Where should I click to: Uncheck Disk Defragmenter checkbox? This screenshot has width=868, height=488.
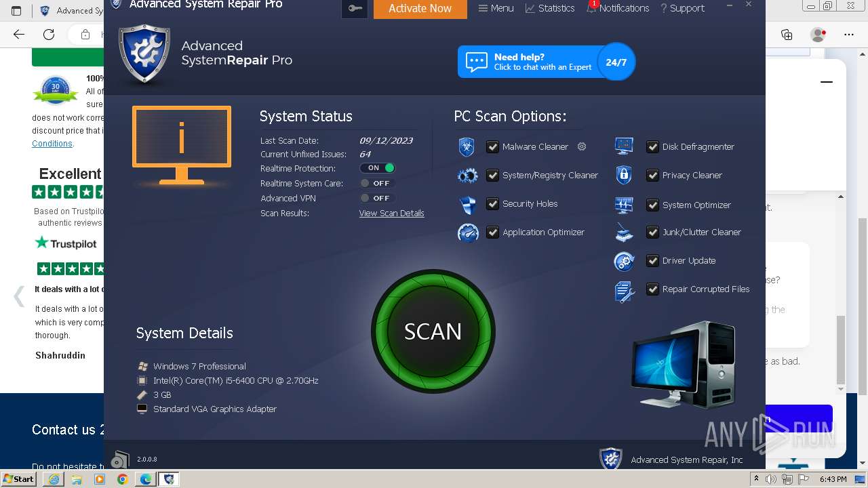[x=652, y=146]
